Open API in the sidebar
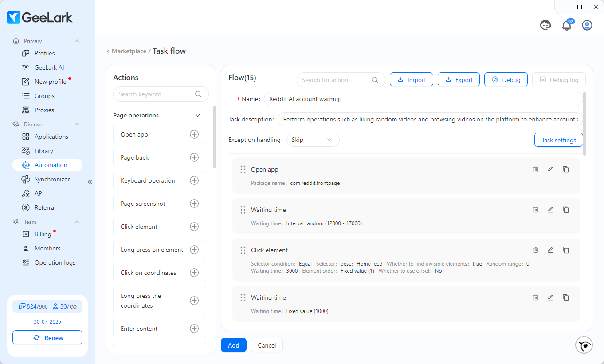 pyautogui.click(x=47, y=193)
